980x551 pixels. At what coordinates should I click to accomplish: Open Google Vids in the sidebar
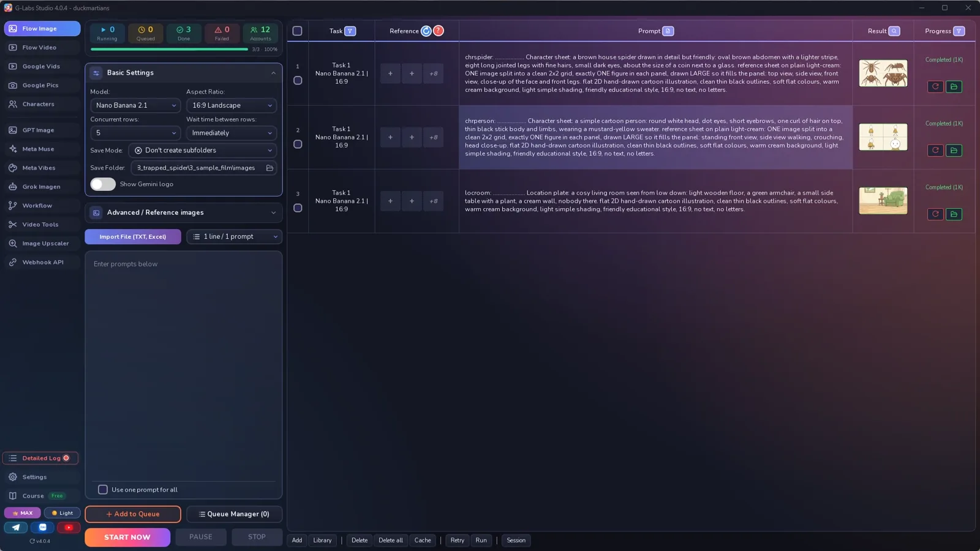point(42,67)
